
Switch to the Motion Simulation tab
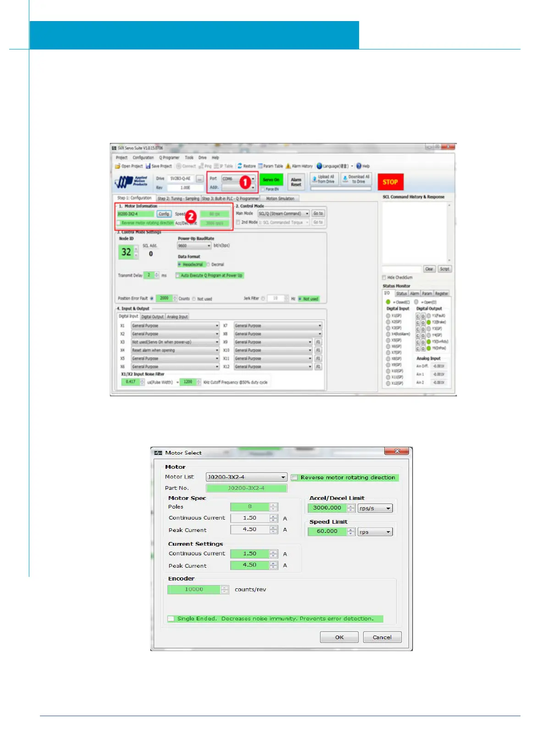tap(280, 198)
